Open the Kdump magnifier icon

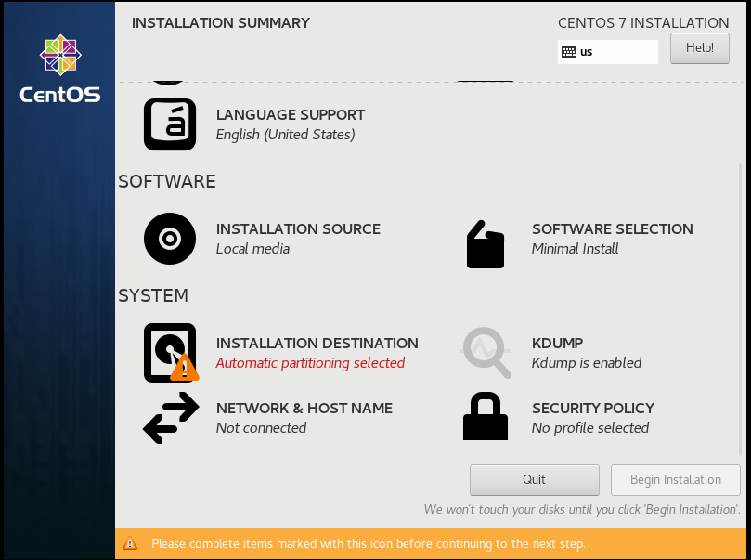(485, 353)
